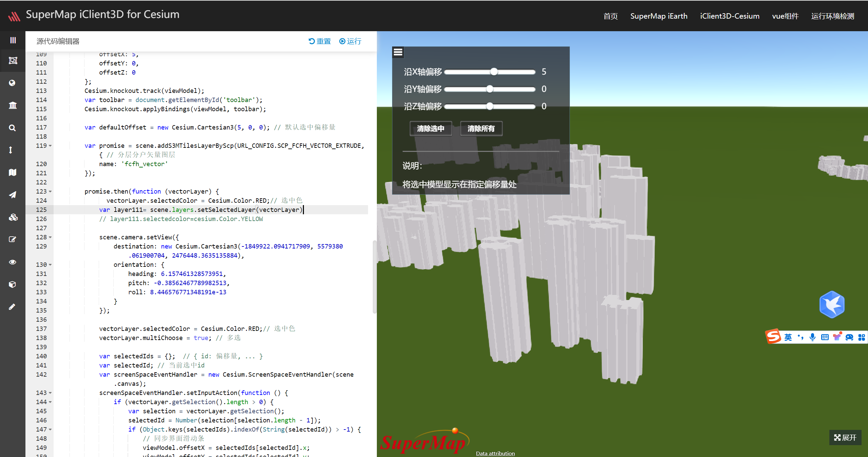Collapse code fold arrow at line 143
This screenshot has height=457, width=868.
tap(50, 393)
